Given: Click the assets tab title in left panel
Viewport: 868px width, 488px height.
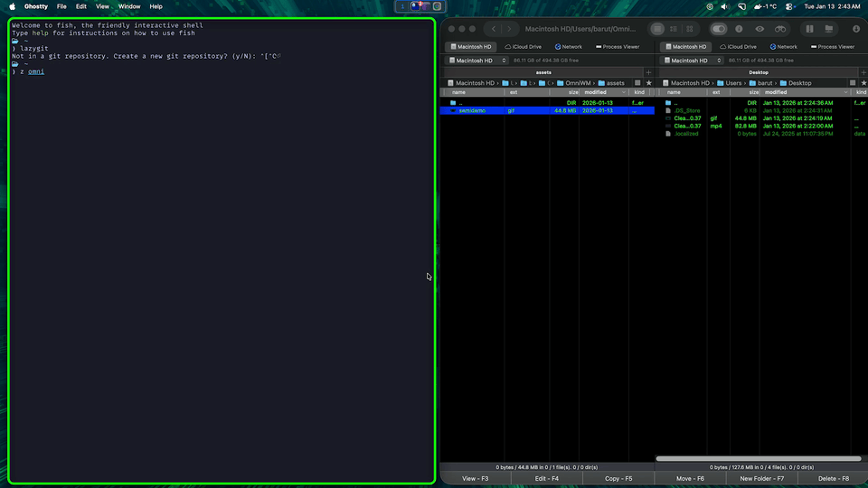Looking at the screenshot, I should click(543, 72).
